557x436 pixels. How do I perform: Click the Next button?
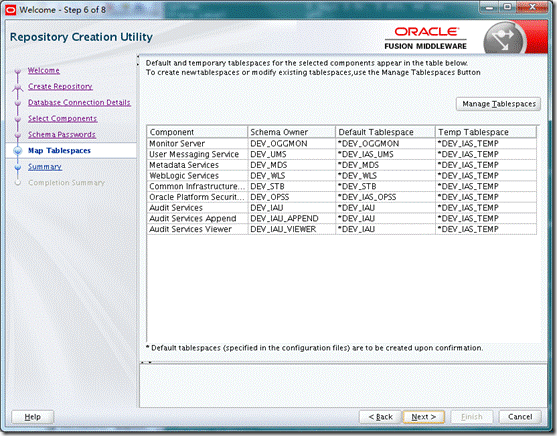click(423, 417)
